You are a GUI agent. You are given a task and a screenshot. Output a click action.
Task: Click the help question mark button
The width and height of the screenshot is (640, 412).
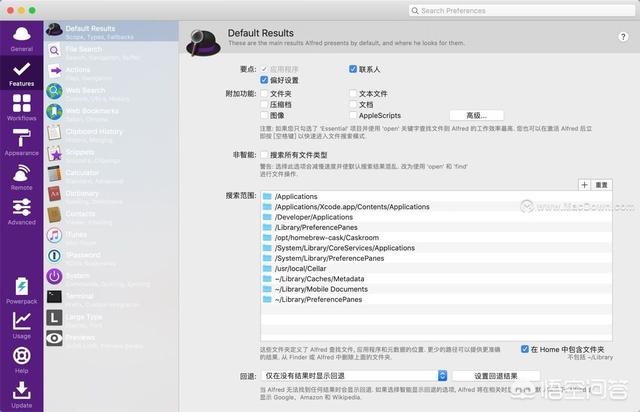(x=623, y=36)
